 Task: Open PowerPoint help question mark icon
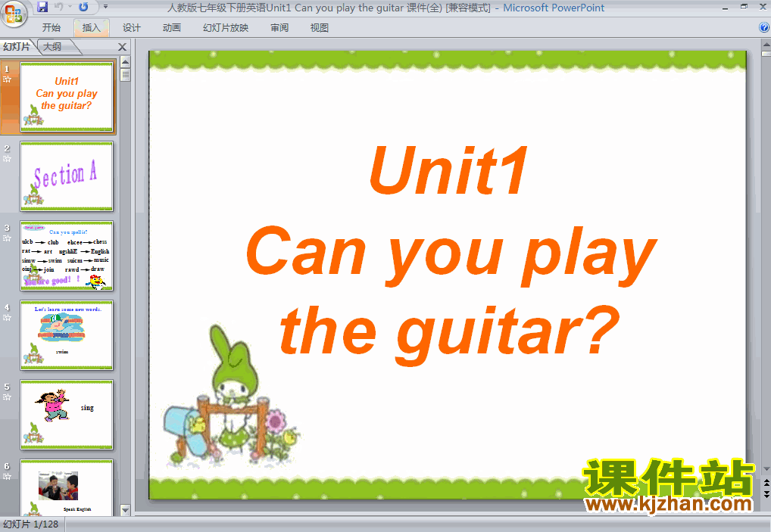click(764, 27)
